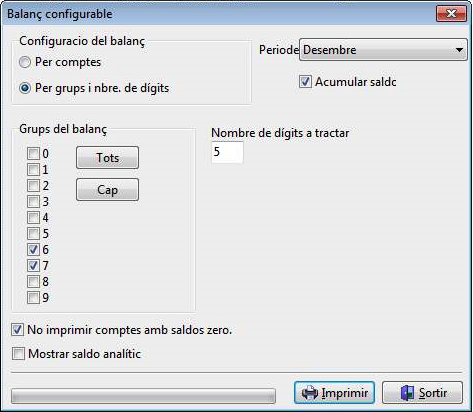The image size is (473, 412).
Task: Check group 0 in Grups del balanç
Action: coord(33,154)
